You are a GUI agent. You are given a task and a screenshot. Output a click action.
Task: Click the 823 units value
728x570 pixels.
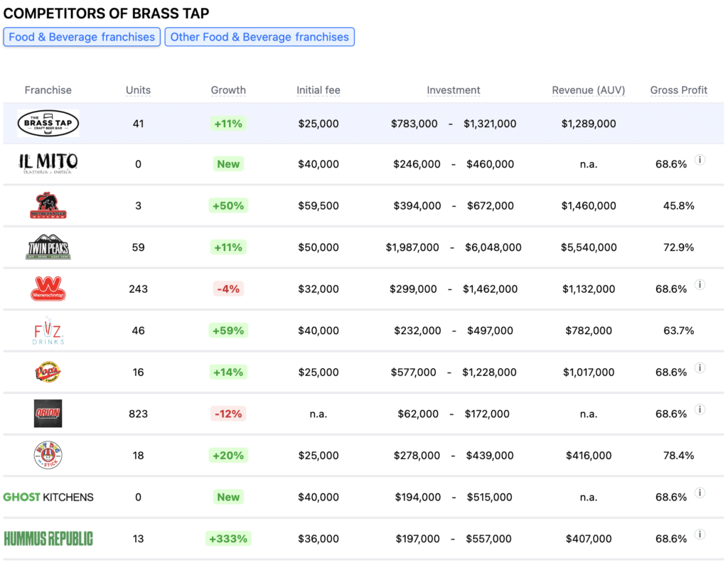click(139, 414)
